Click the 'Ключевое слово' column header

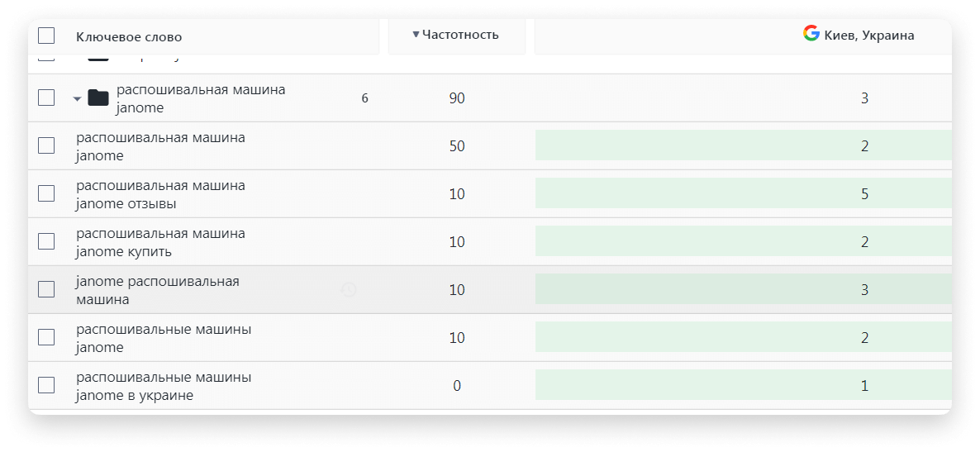tap(129, 37)
